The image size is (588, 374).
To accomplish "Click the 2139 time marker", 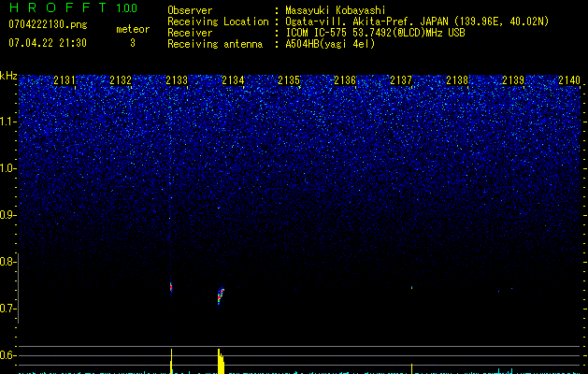I will (x=513, y=79).
